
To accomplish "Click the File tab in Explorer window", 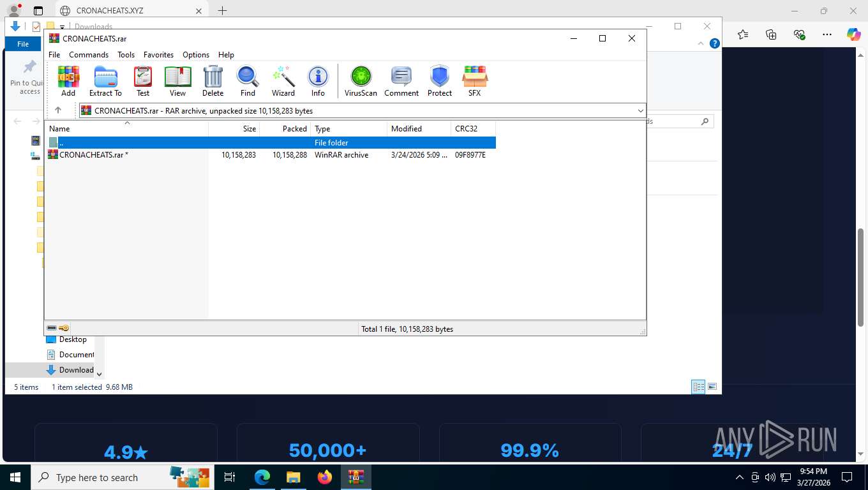I will [23, 44].
